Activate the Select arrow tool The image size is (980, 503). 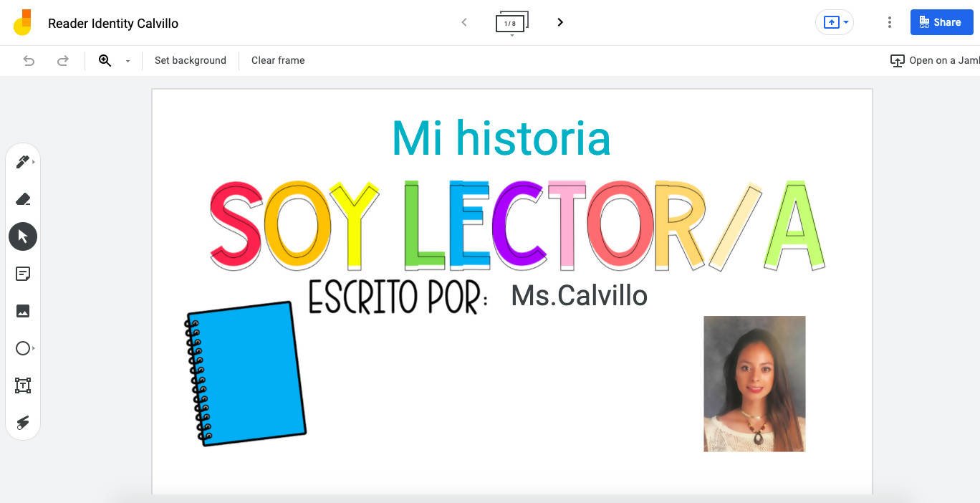(22, 236)
